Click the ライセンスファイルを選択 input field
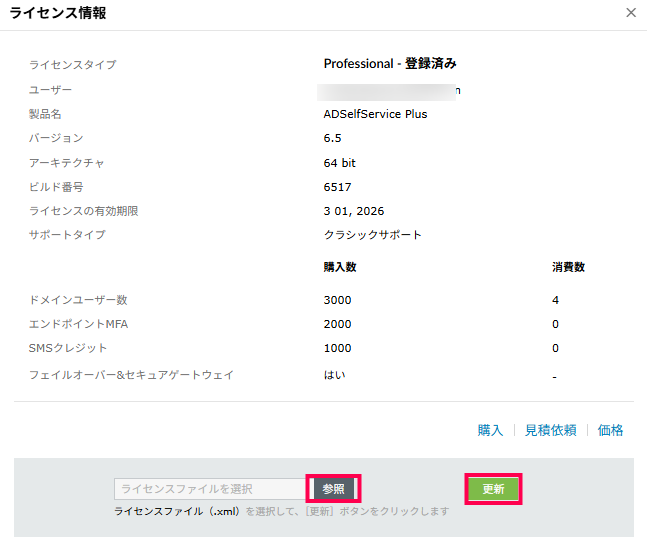Viewport: 647px width, 549px height. pos(210,489)
